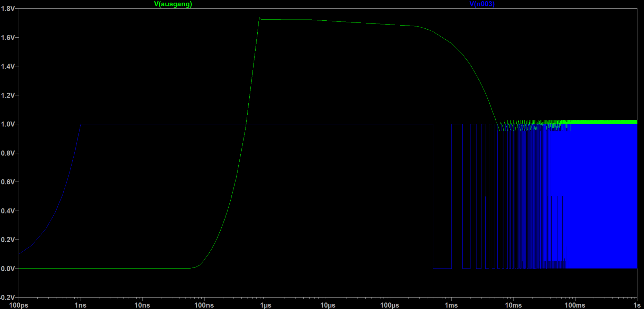This screenshot has width=644, height=309.
Task: Click the 1.0V voltage axis label
Action: pyautogui.click(x=8, y=124)
